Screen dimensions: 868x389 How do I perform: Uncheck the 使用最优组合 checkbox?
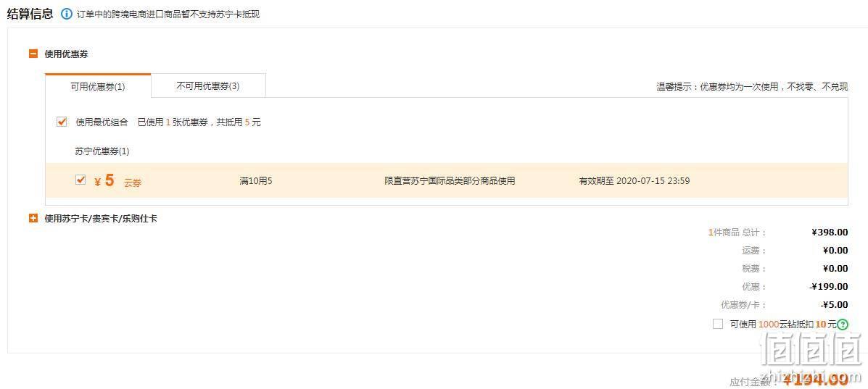62,122
